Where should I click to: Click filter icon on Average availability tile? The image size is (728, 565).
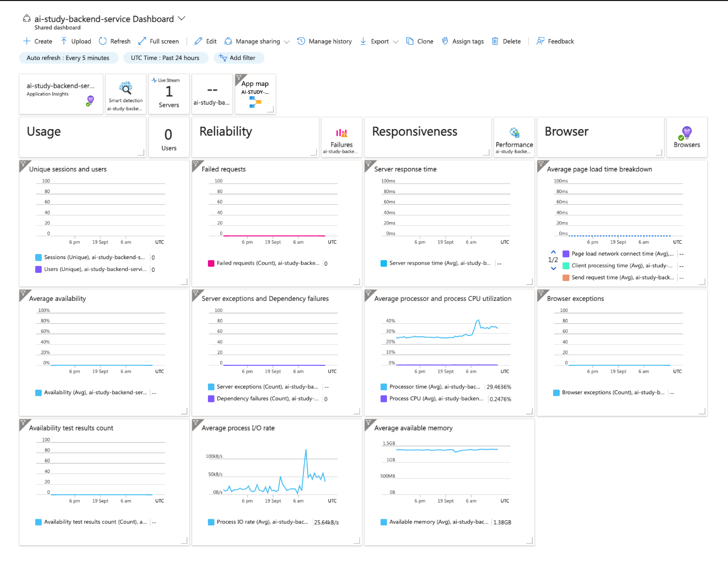tap(23, 294)
